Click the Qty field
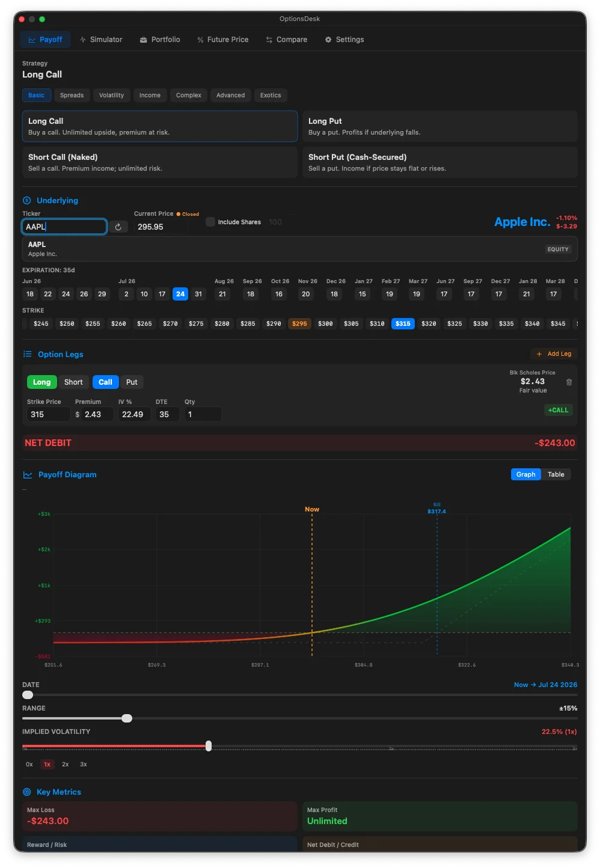600x868 pixels. [203, 414]
